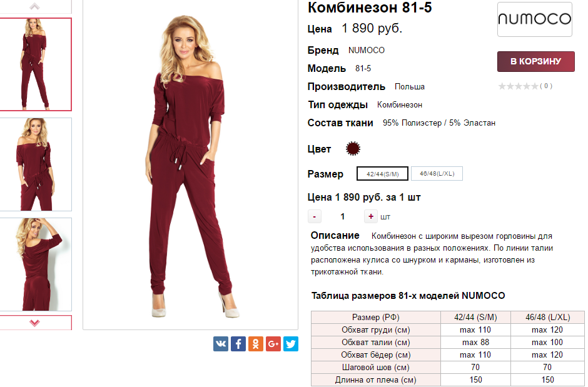This screenshot has height=387, width=588.
Task: Share product on Facebook icon
Action: point(238,343)
